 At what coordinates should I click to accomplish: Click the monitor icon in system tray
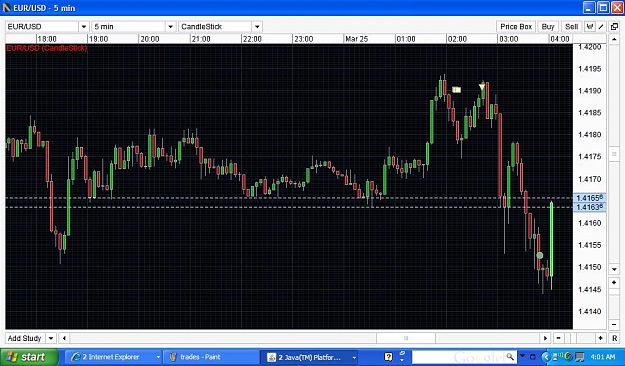[580, 357]
